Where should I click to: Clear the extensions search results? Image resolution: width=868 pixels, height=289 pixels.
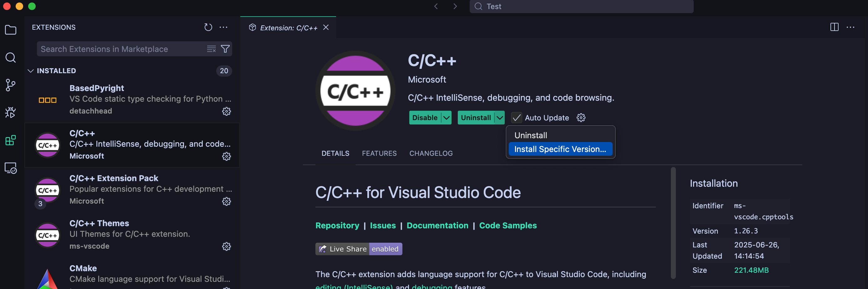point(211,49)
